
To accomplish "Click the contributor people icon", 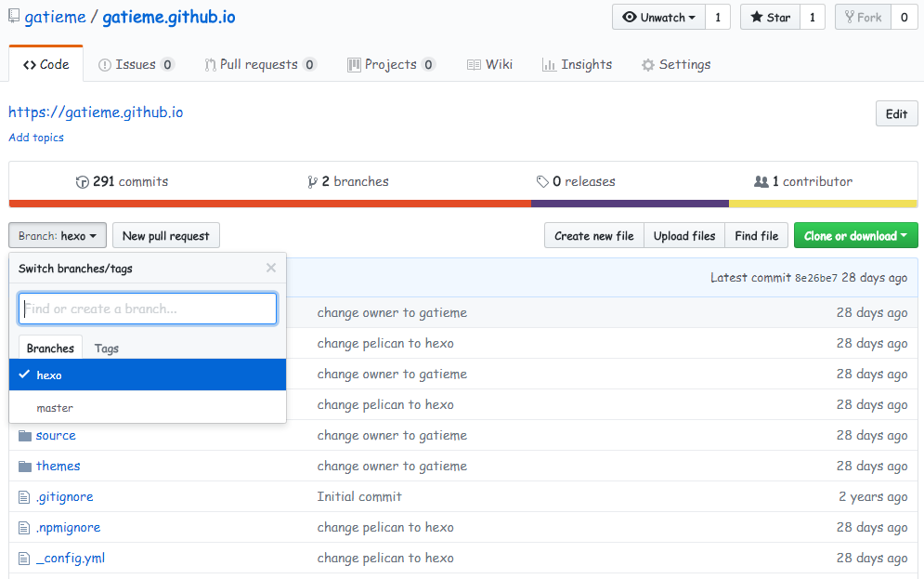I will (761, 181).
